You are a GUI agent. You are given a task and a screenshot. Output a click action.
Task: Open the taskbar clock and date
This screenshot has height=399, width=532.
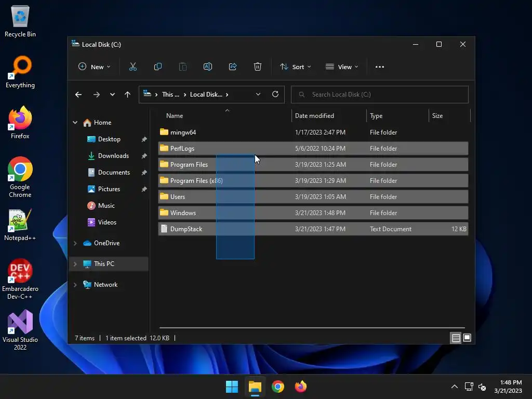(x=508, y=387)
